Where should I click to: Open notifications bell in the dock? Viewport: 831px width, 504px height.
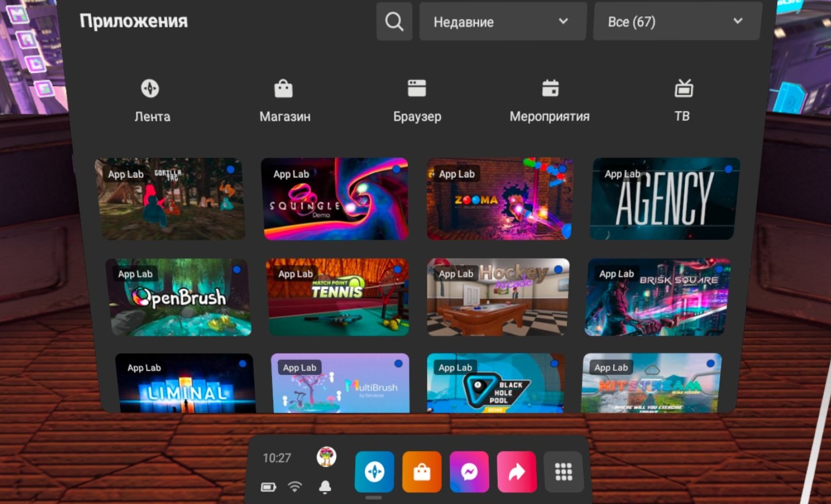point(325,487)
